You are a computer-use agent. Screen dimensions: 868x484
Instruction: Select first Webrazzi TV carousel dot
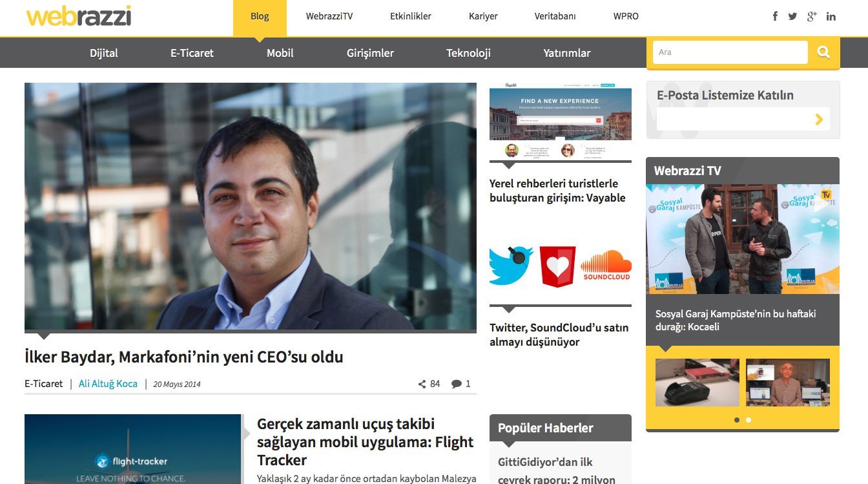(x=737, y=420)
